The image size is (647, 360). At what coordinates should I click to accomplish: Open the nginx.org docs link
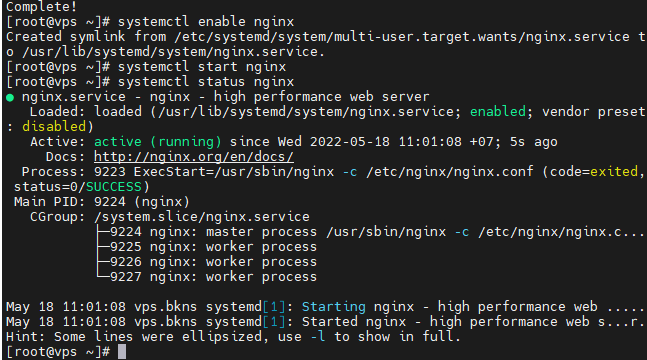coord(194,157)
